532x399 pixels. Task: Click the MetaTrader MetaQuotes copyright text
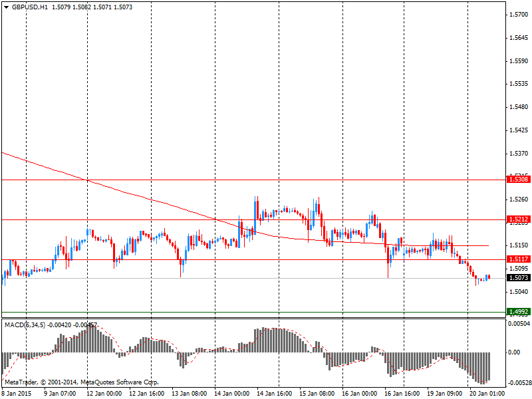81,382
